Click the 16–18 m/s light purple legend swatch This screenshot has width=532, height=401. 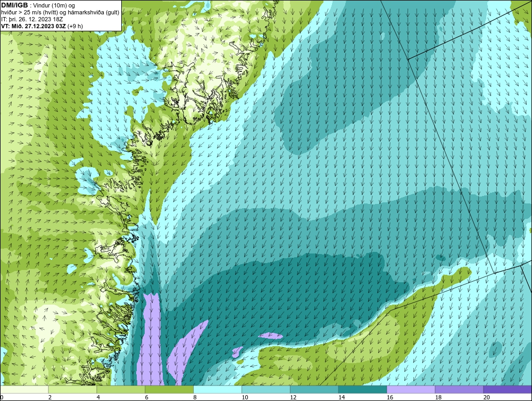411,389
